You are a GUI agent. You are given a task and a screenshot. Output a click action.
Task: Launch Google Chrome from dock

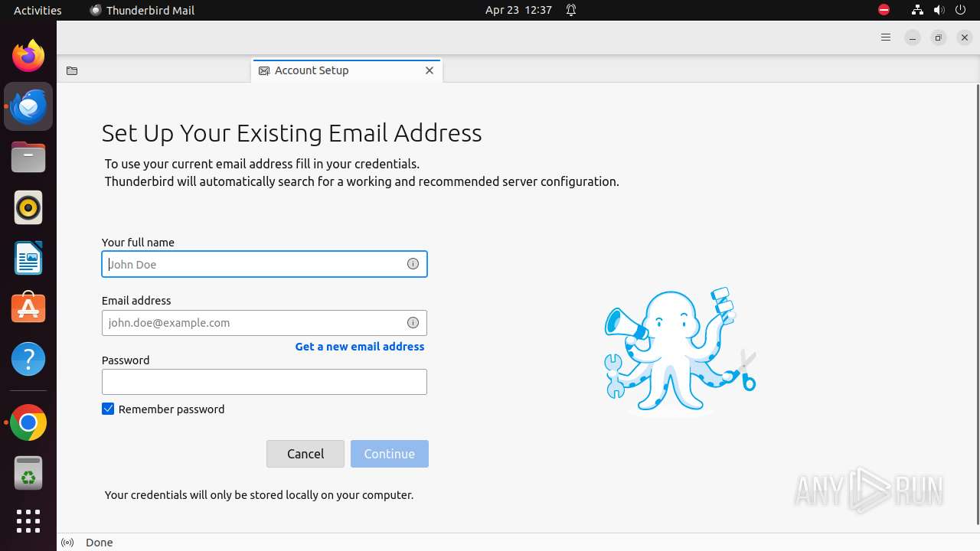coord(28,422)
